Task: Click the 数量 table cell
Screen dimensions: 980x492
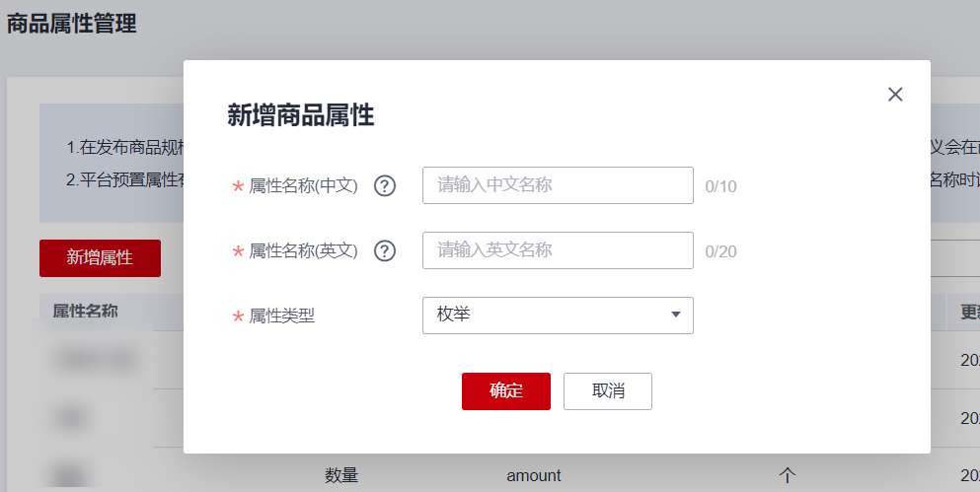Action: coord(341,476)
